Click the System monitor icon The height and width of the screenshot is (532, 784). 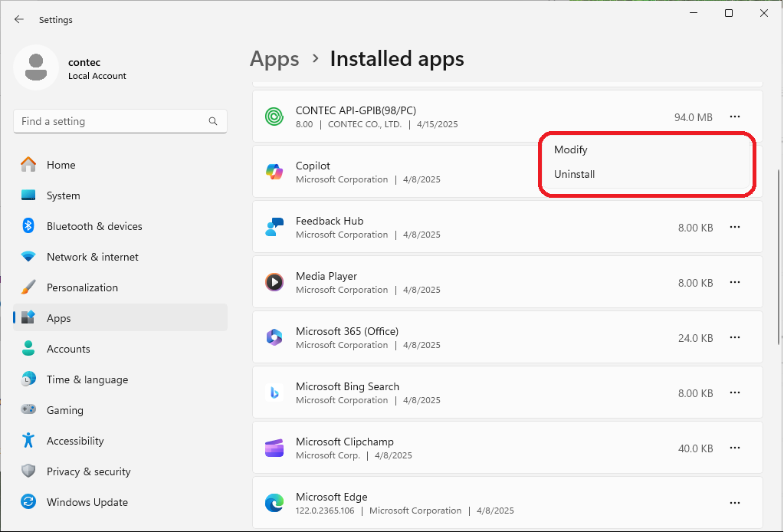point(28,195)
